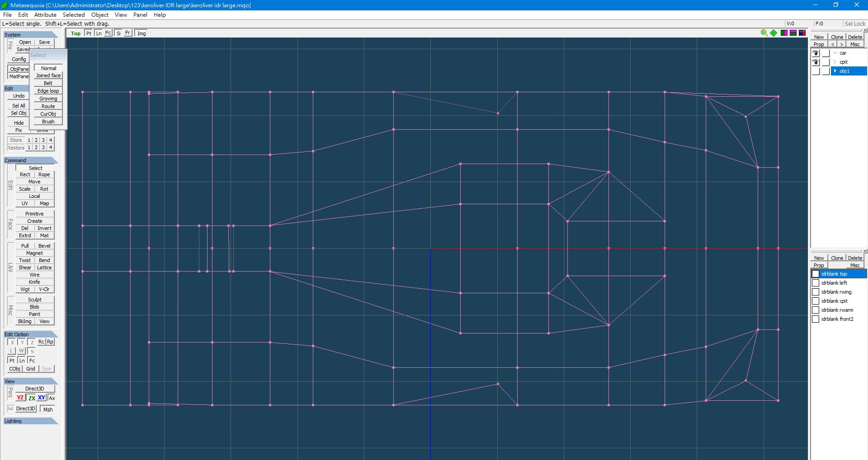This screenshot has width=868, height=460.
Task: Hide the cpit object using its eye icon
Action: pyautogui.click(x=816, y=62)
